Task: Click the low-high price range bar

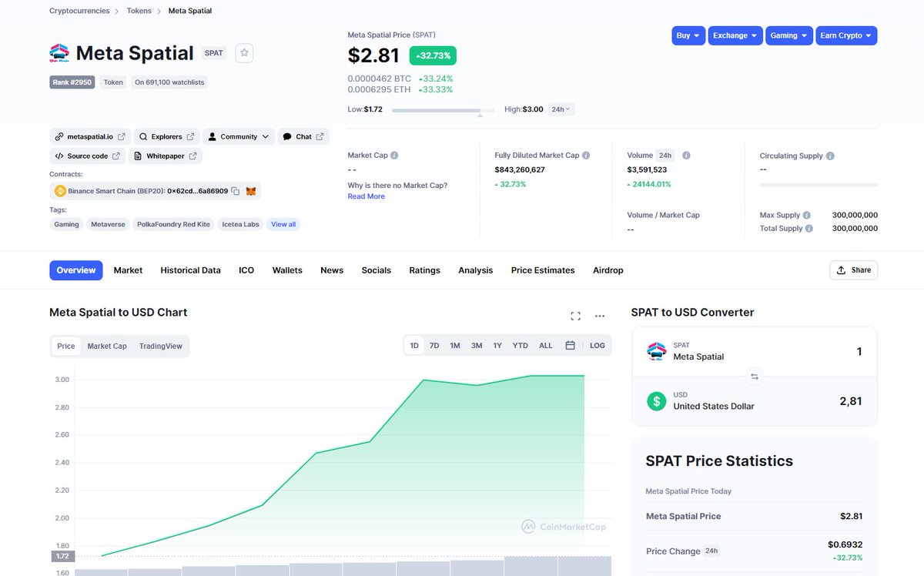Action: coord(444,111)
